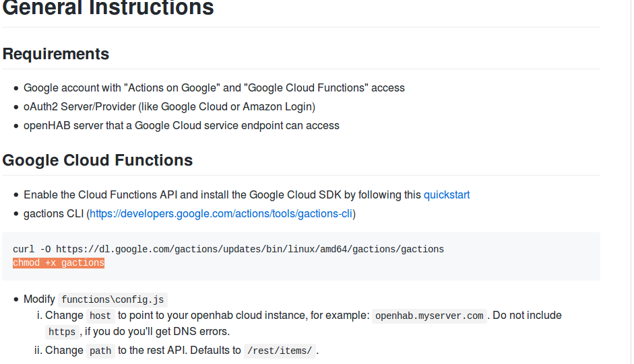
Task: Click the openhab.myserver.com example code
Action: [x=429, y=316]
